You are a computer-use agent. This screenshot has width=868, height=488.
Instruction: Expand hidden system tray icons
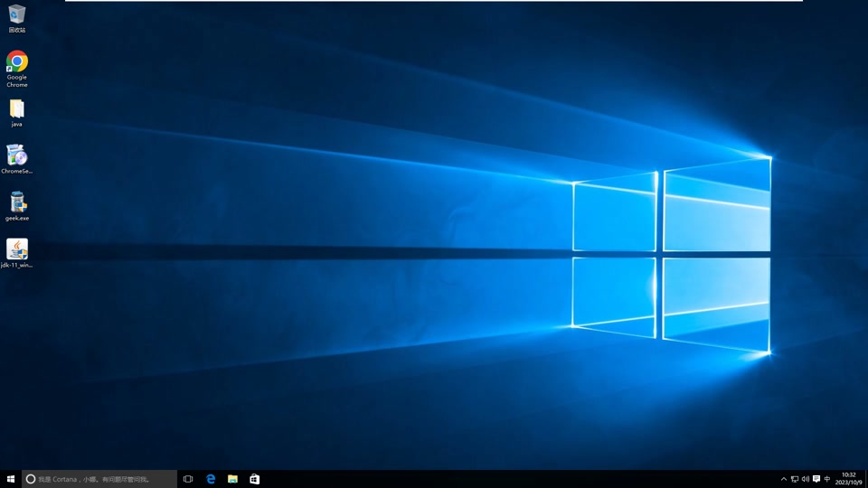pos(784,479)
